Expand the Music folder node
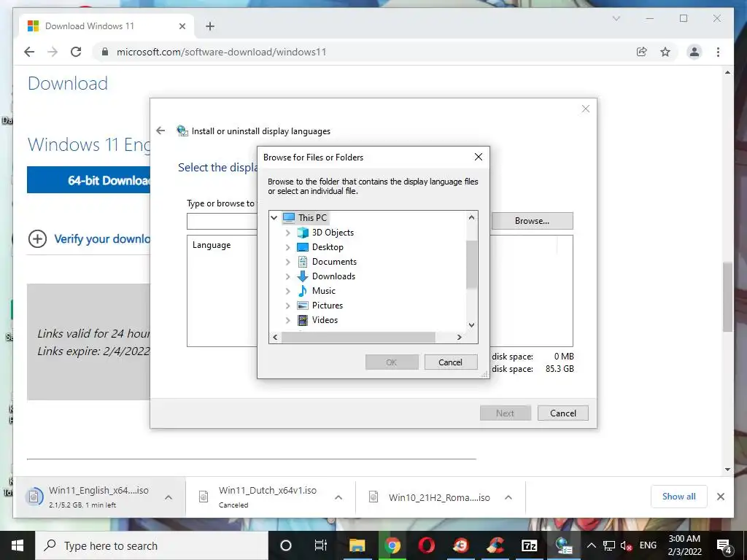 (x=287, y=291)
